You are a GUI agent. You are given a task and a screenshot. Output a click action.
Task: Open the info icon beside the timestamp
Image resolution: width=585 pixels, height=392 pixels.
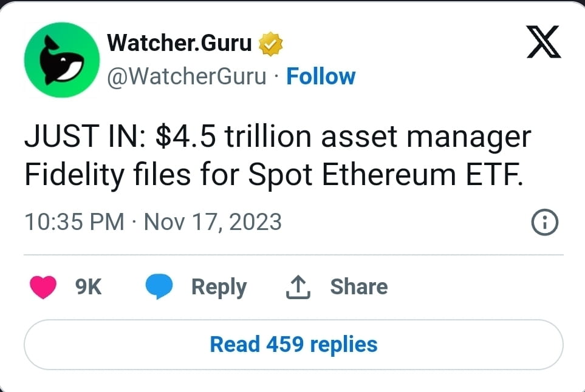[x=545, y=222]
